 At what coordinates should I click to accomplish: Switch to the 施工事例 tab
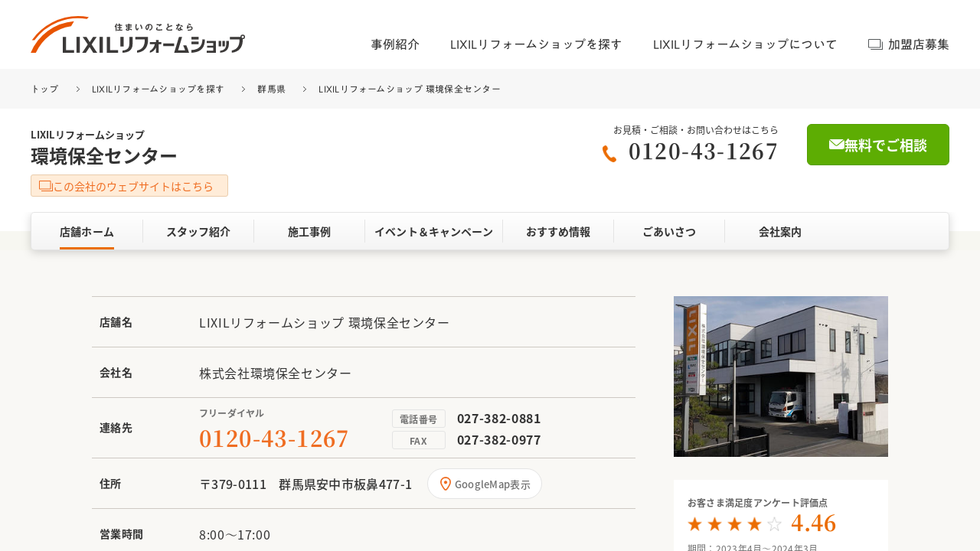tap(309, 232)
